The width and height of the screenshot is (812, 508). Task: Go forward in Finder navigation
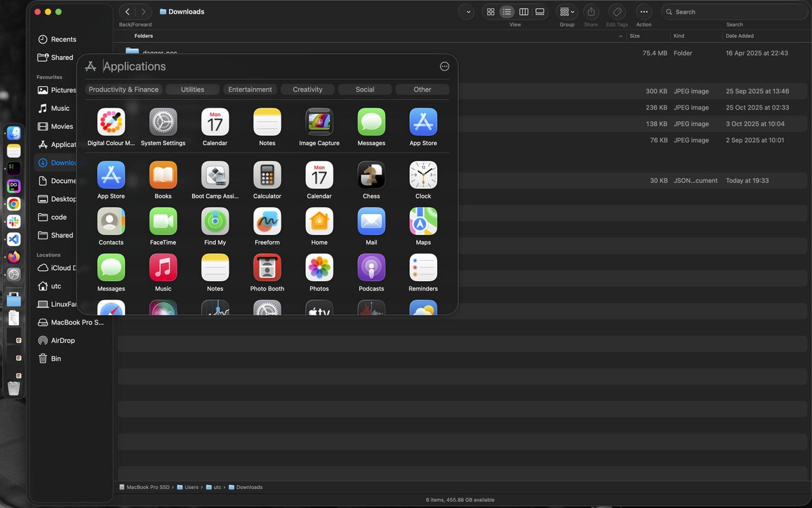click(143, 12)
